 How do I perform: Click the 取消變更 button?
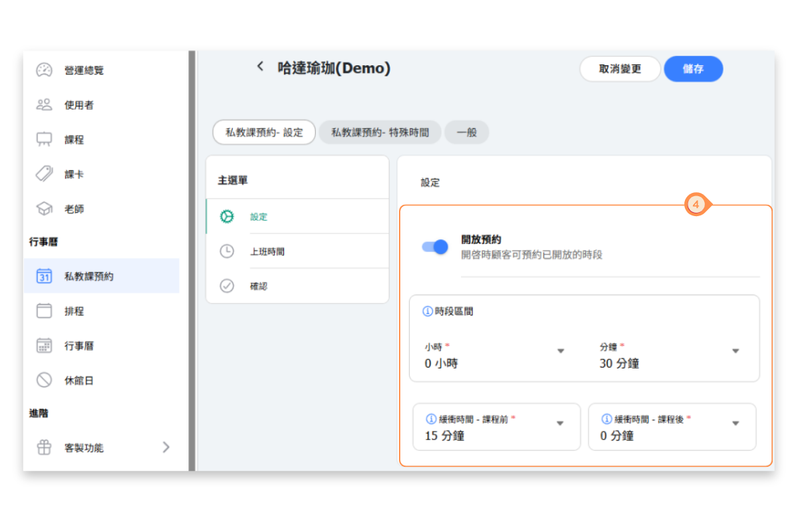(x=620, y=69)
